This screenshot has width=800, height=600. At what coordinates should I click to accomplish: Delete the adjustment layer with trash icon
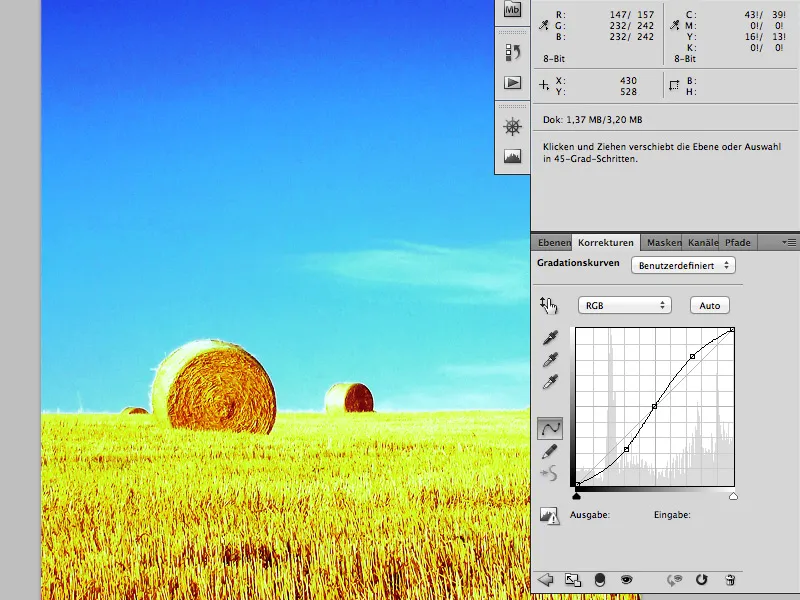(x=730, y=580)
